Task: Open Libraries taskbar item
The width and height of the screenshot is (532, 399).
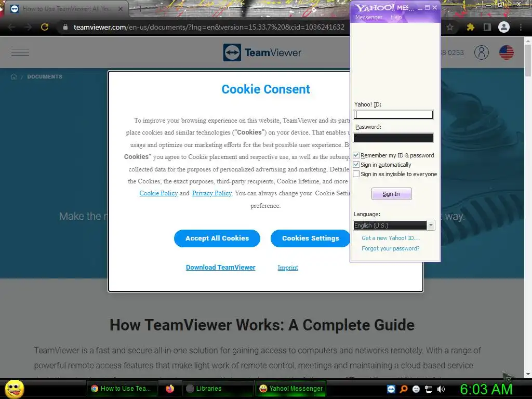Action: pyautogui.click(x=218, y=389)
